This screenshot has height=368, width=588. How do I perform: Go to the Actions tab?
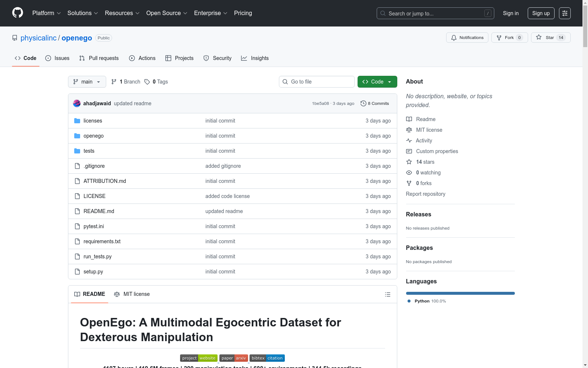click(142, 58)
